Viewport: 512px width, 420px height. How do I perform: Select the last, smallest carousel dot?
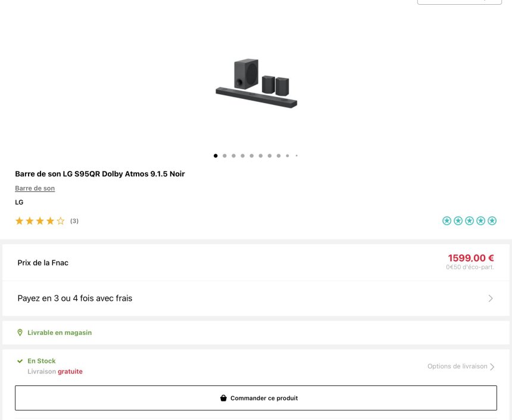(x=296, y=155)
